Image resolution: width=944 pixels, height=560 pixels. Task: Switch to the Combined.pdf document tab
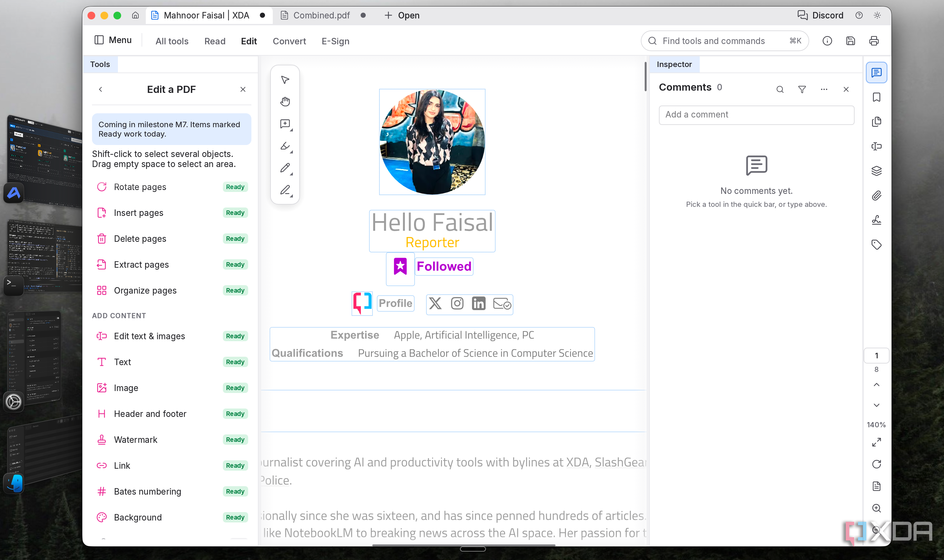[x=321, y=15]
